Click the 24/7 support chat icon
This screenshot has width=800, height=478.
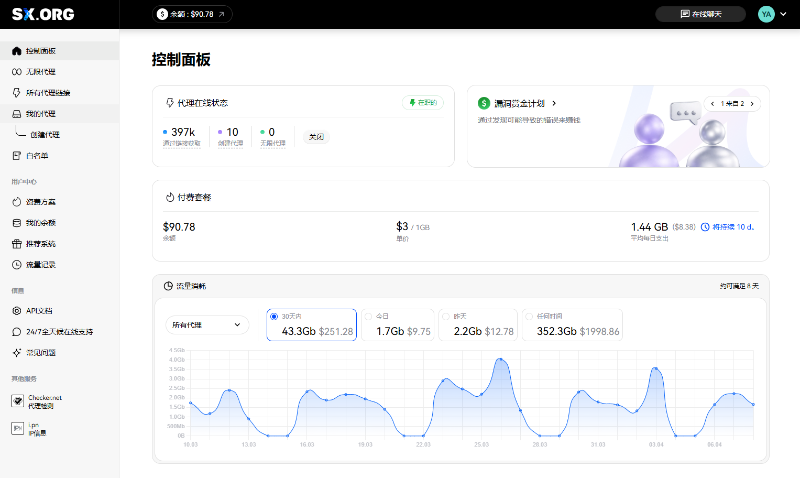point(16,331)
